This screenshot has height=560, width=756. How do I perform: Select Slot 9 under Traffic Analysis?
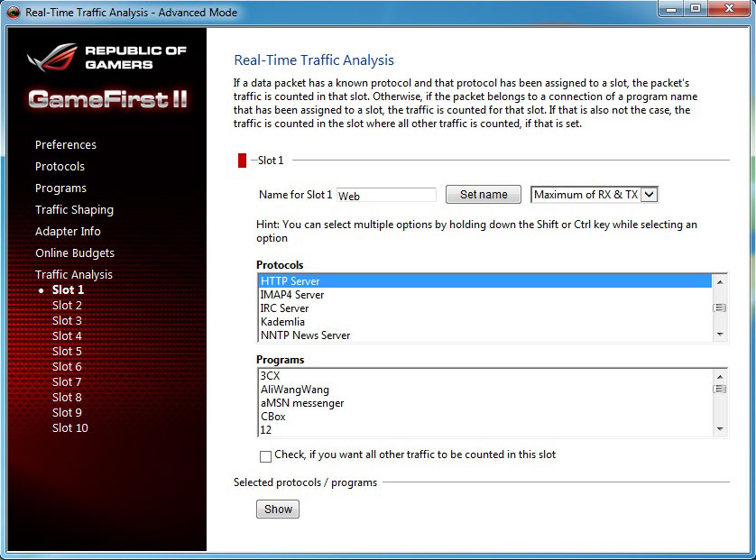click(x=67, y=413)
